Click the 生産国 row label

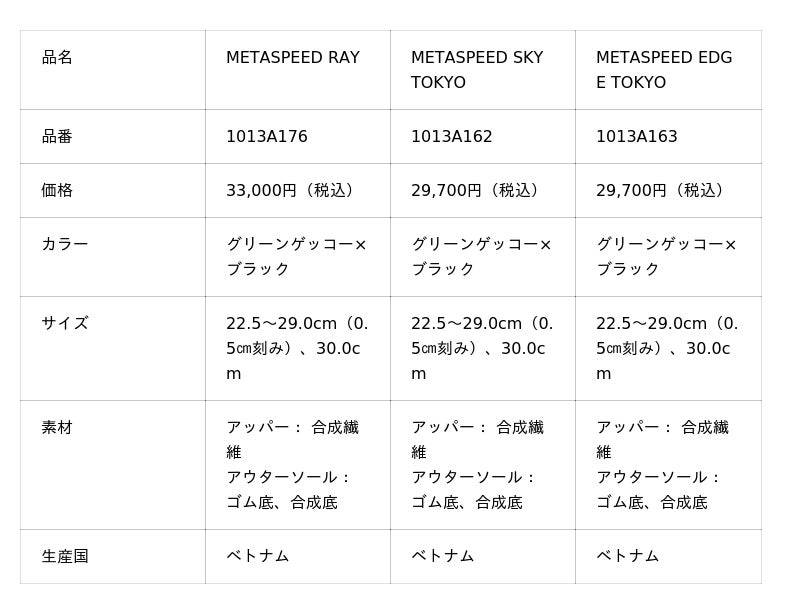(x=65, y=557)
